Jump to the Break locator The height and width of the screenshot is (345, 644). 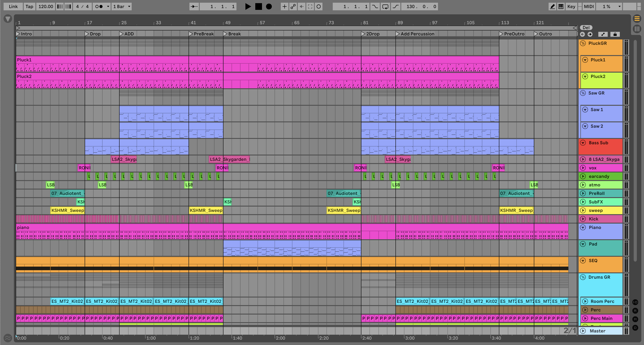pos(225,34)
